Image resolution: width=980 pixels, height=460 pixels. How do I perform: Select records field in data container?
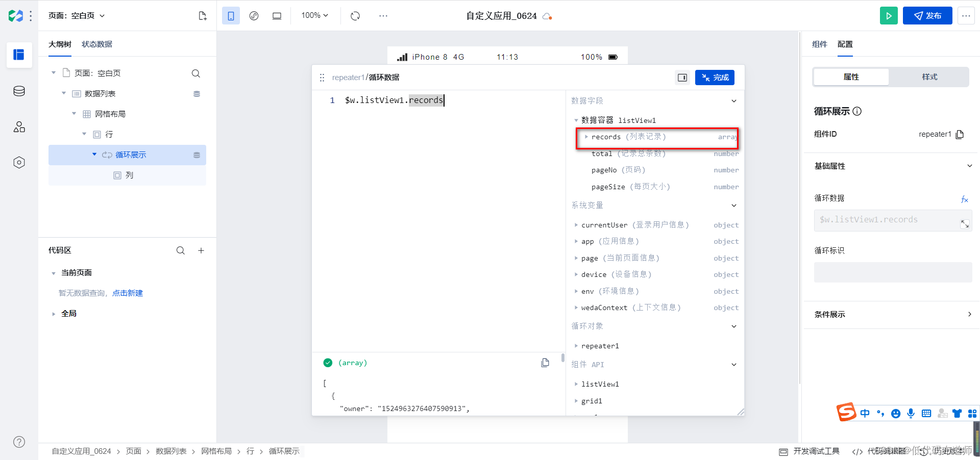point(657,137)
